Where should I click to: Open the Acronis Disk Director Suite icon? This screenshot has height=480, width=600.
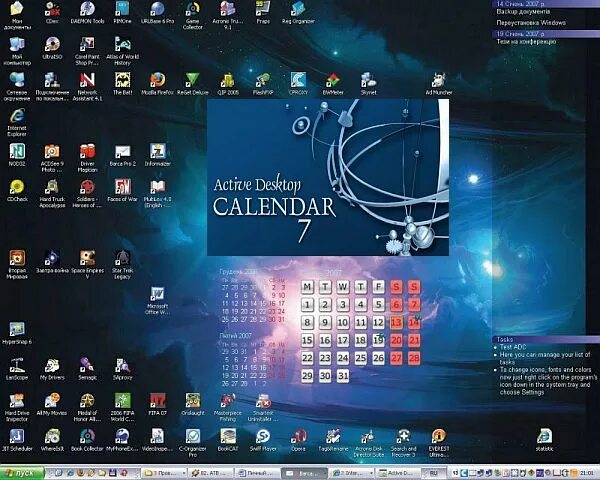pyautogui.click(x=368, y=443)
